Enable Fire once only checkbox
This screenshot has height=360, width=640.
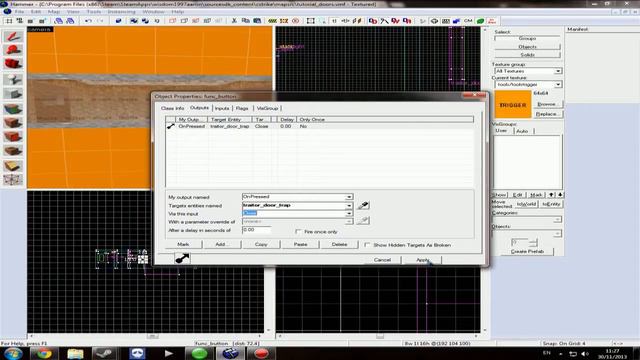point(298,232)
